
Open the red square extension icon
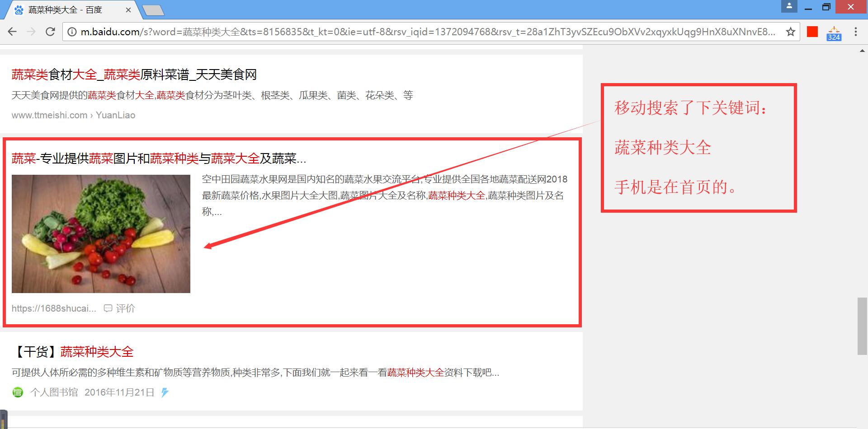coord(812,32)
